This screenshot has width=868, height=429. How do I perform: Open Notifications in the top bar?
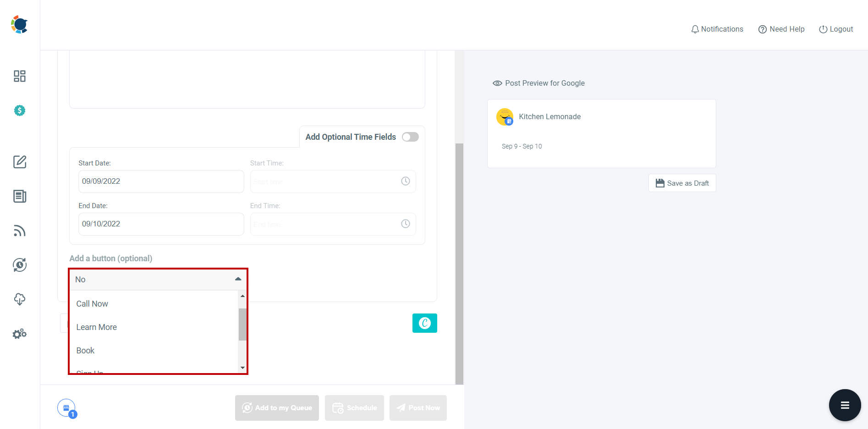tap(717, 29)
